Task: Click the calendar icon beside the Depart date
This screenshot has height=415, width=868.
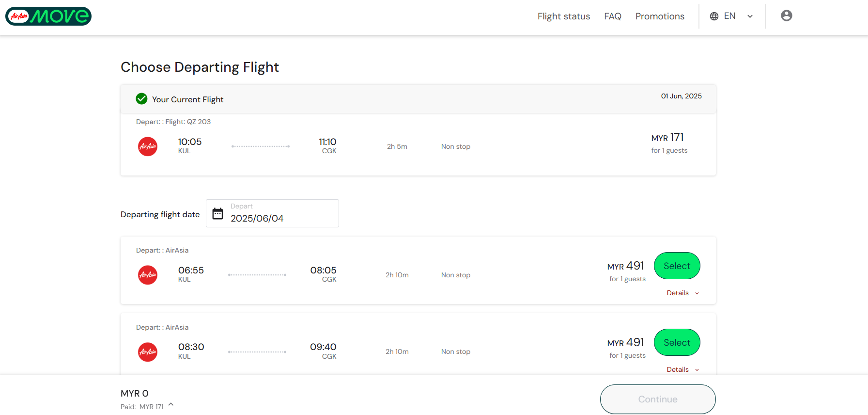Action: point(218,214)
